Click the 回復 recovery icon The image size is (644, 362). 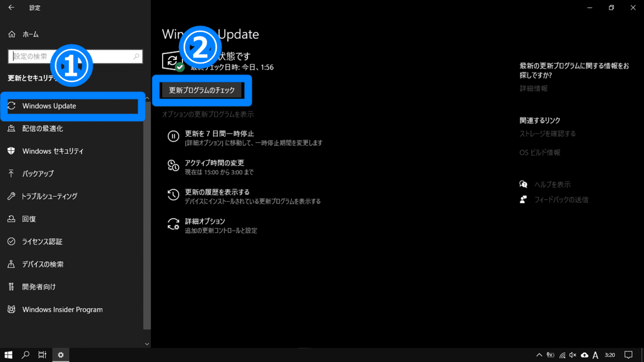11,219
